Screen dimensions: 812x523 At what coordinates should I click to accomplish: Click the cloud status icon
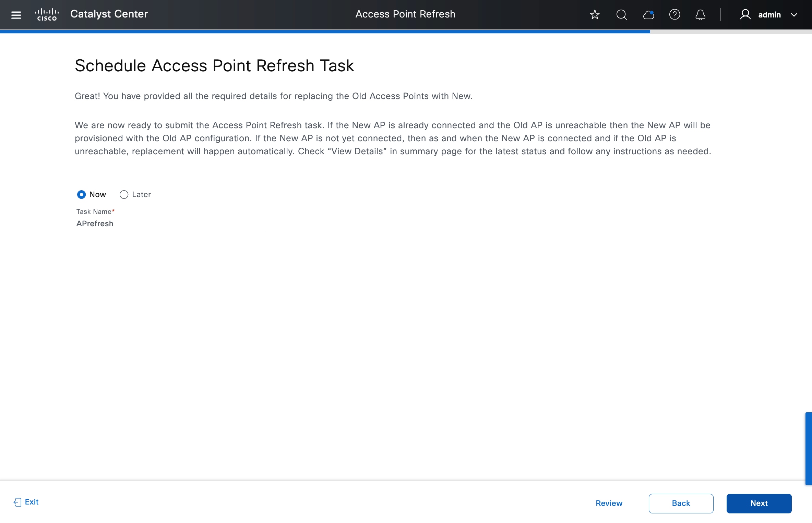[648, 15]
